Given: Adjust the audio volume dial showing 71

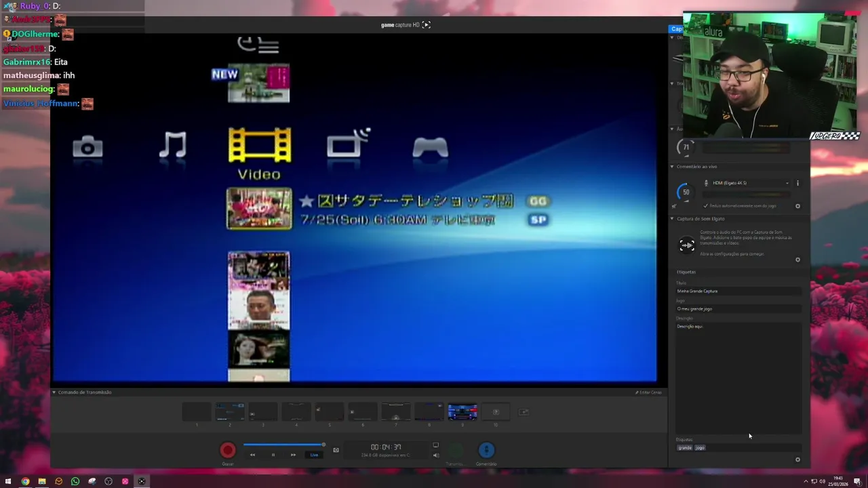Looking at the screenshot, I should point(686,147).
